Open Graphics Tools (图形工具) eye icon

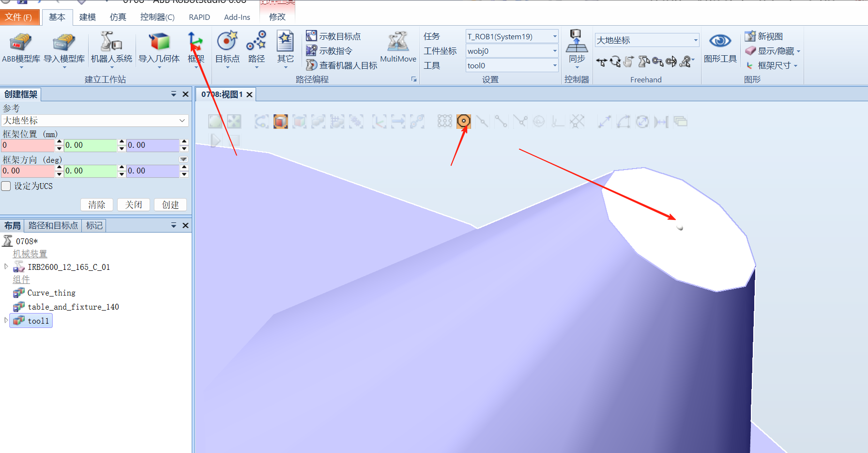pyautogui.click(x=720, y=47)
